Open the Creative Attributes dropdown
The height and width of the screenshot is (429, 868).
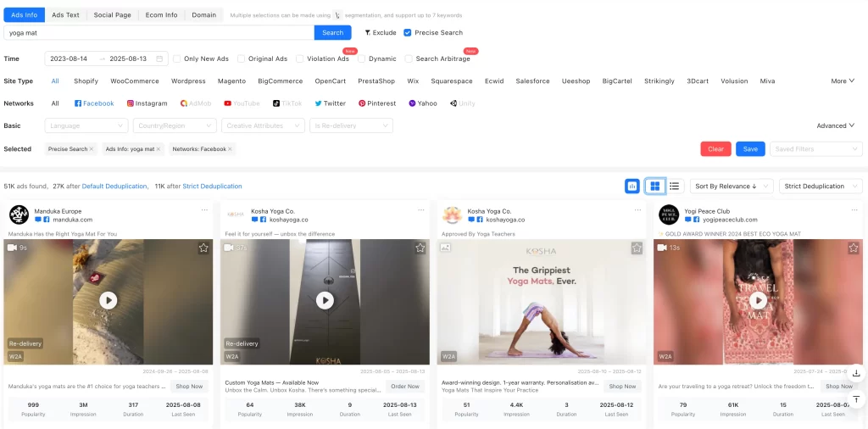[263, 125]
